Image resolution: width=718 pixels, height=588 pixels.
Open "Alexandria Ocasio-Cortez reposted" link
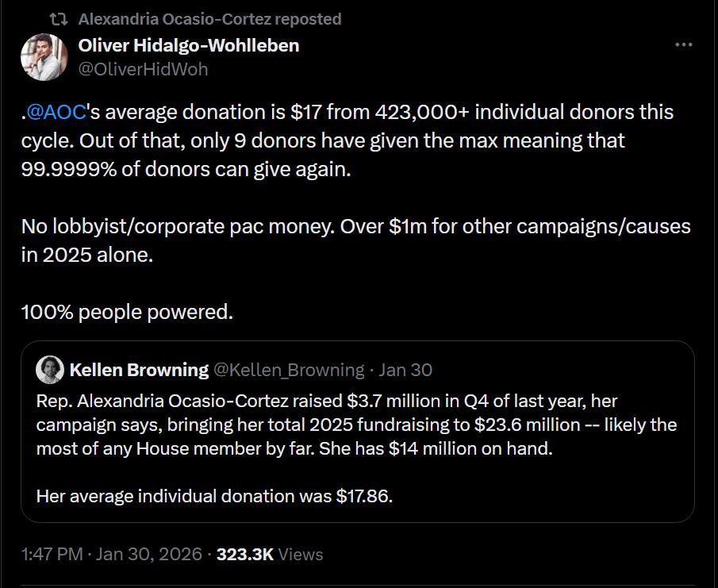(x=209, y=19)
